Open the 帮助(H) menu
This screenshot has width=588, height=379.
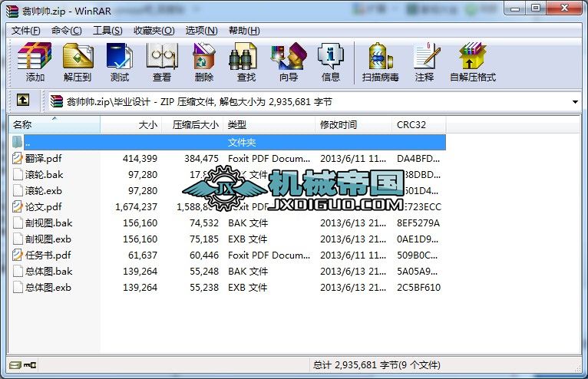pos(244,31)
